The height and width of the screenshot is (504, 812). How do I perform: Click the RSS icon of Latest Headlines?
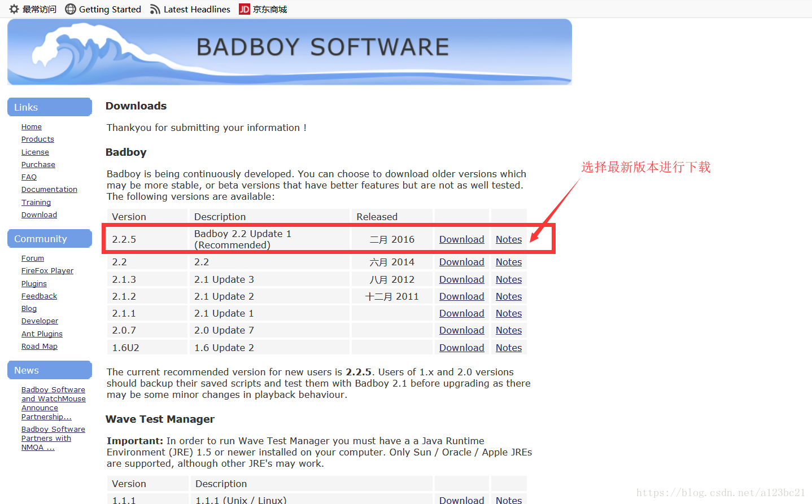pos(155,9)
